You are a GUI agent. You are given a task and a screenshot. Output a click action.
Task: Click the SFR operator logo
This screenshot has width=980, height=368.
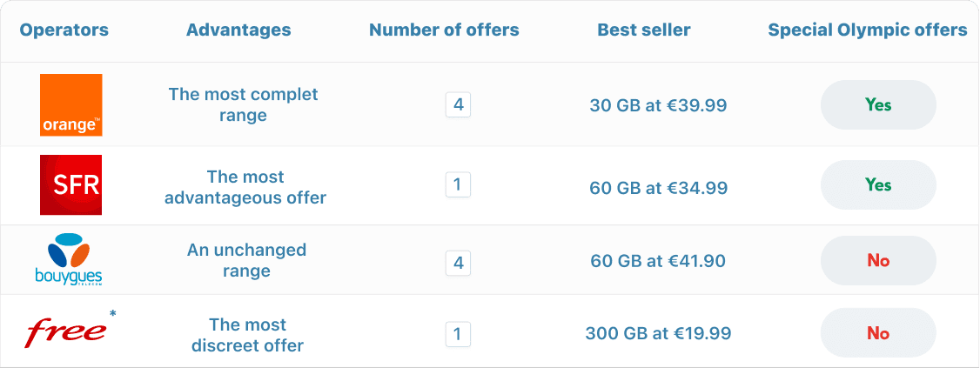[71, 184]
